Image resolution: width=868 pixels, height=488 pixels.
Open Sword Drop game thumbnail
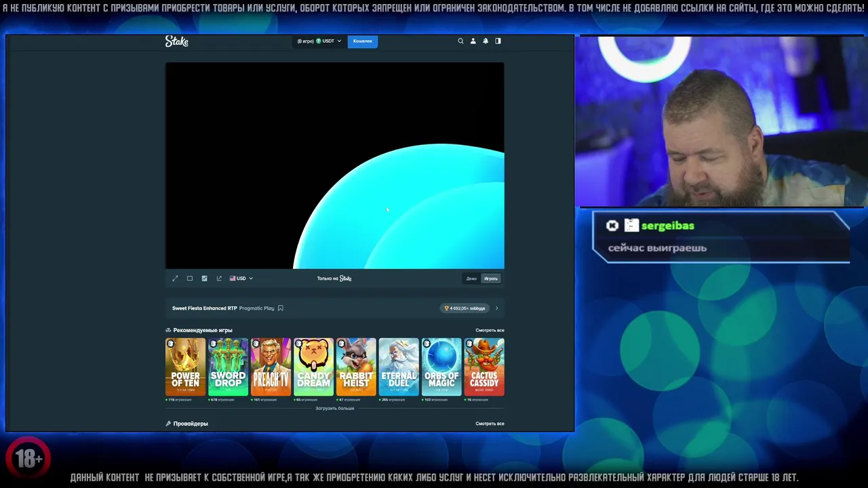(x=228, y=367)
